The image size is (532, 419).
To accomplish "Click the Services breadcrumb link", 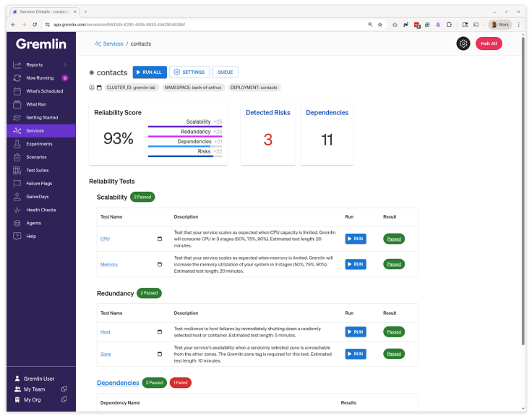I will pos(113,43).
